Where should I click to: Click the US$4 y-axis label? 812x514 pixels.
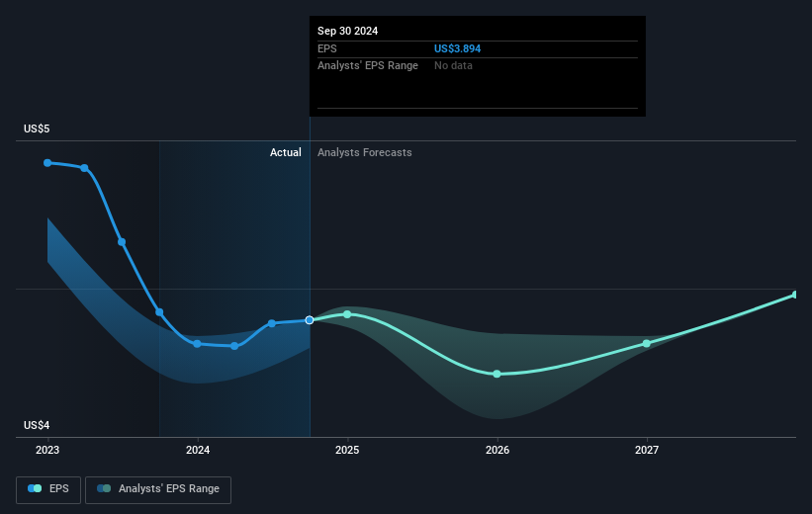coord(37,425)
